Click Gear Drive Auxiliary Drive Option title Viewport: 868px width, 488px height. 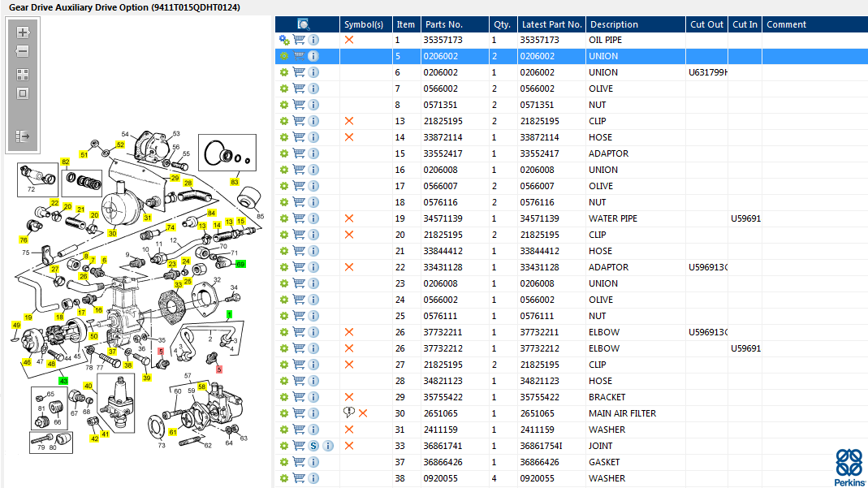click(124, 7)
